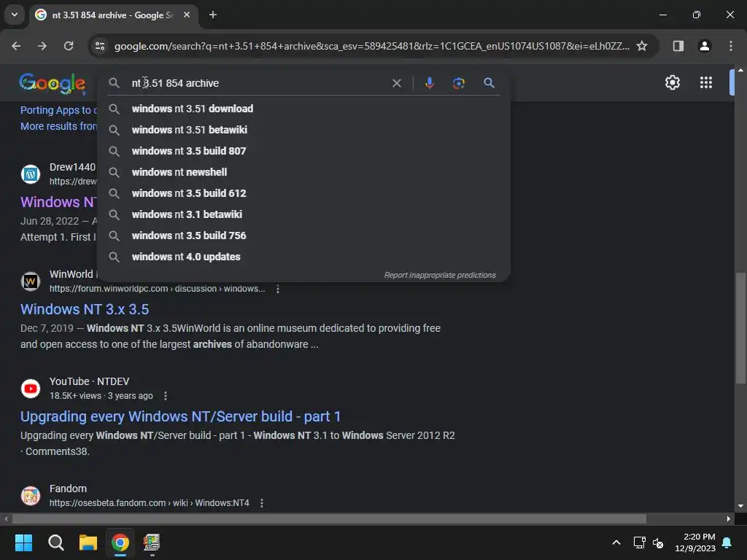The height and width of the screenshot is (560, 747).
Task: Select suggestion windows nt newshell
Action: (303, 172)
